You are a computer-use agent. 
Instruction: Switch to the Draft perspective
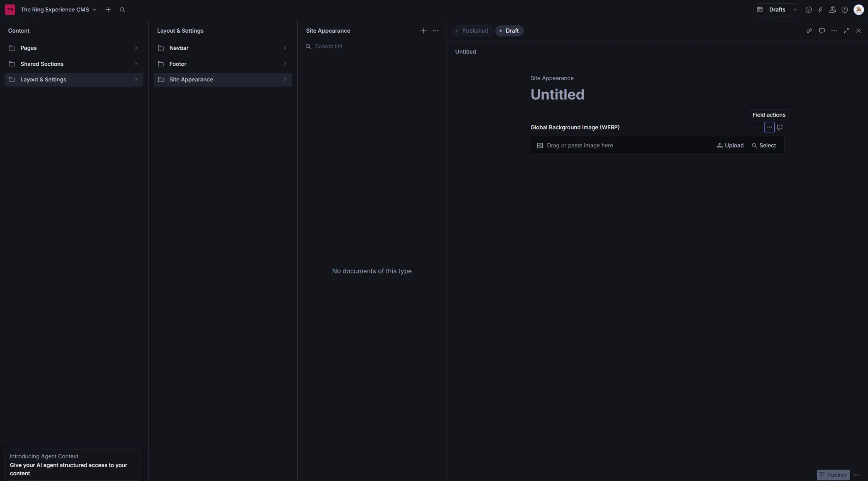(509, 31)
